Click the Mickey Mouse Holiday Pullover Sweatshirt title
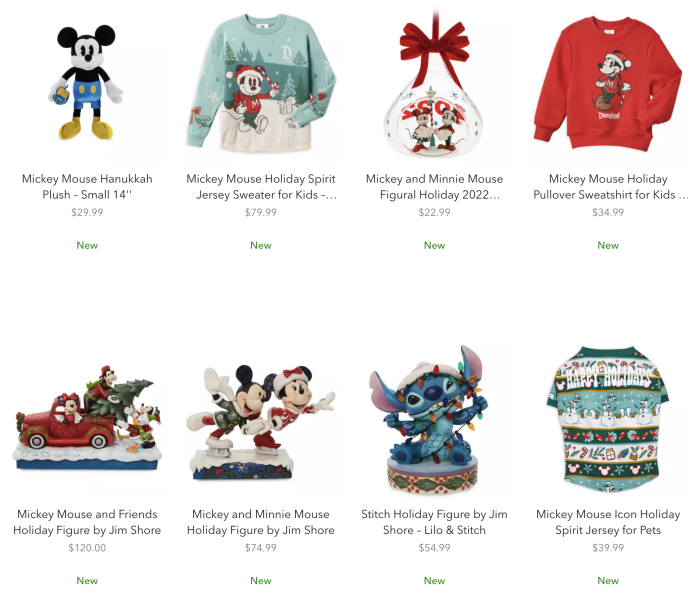This screenshot has height=600, width=695. click(609, 187)
